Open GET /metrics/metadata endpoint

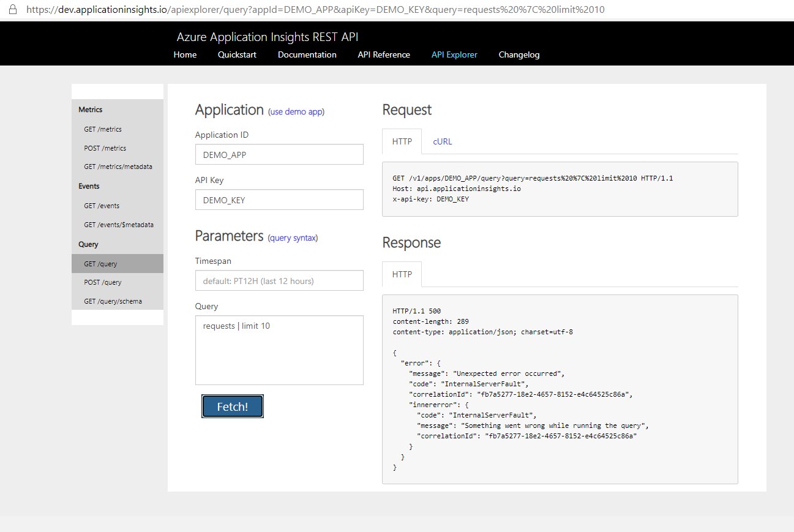point(118,167)
